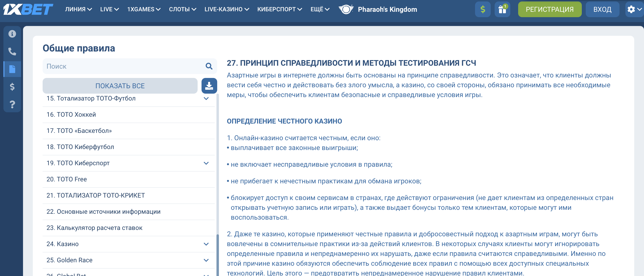The height and width of the screenshot is (276, 644).
Task: Expand section 19. ТОТО Киберспорт
Action: (x=206, y=163)
